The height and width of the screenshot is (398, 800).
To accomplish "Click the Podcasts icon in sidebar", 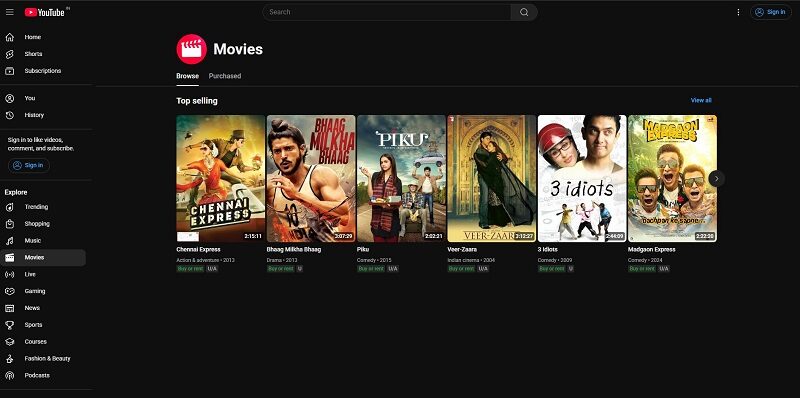I will [x=10, y=376].
